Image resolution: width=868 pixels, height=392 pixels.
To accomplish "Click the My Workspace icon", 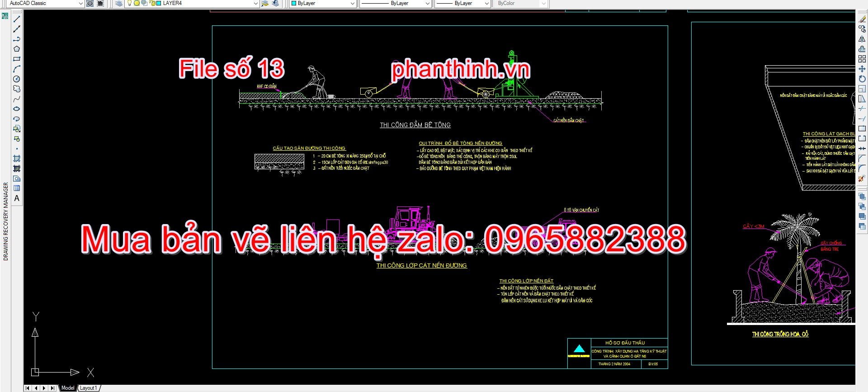I will (x=100, y=3).
